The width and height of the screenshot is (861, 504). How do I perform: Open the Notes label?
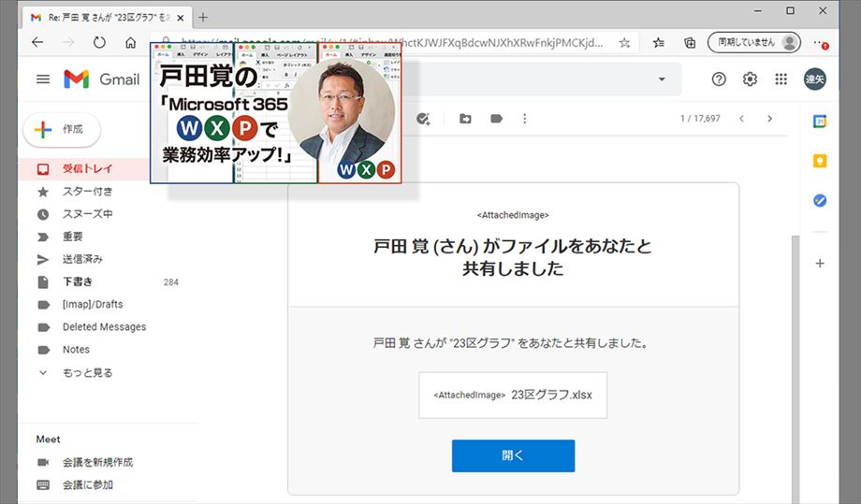click(76, 350)
